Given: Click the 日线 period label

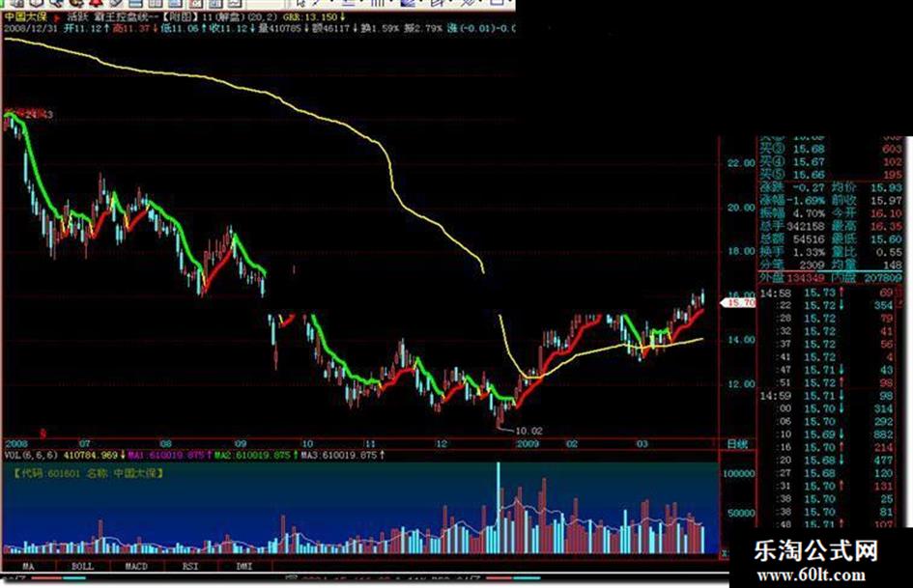Looking at the screenshot, I should 737,444.
